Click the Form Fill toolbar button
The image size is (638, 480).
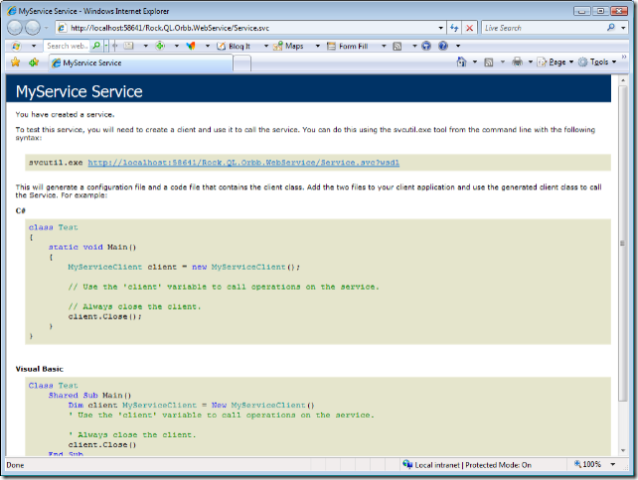click(x=348, y=46)
